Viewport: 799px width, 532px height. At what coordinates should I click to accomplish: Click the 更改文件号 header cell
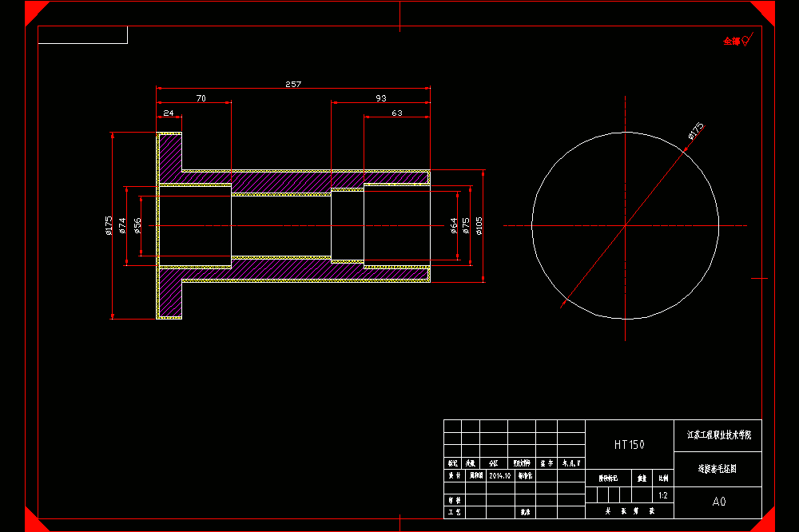(522, 463)
